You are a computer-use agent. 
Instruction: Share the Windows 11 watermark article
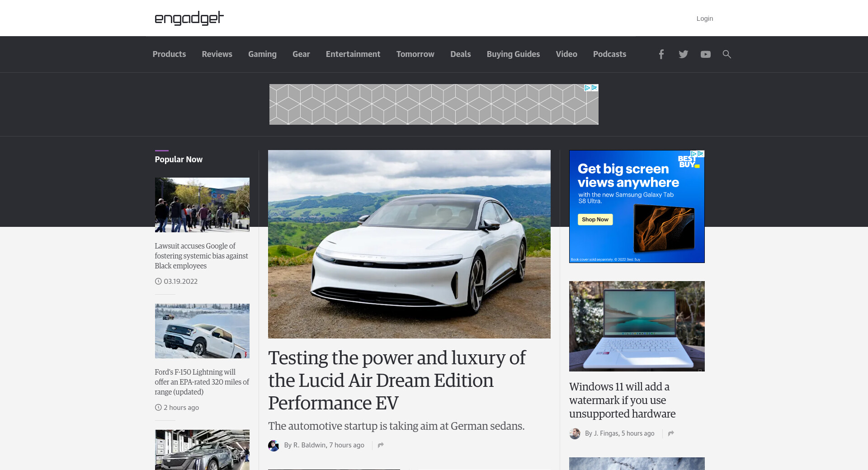(671, 433)
